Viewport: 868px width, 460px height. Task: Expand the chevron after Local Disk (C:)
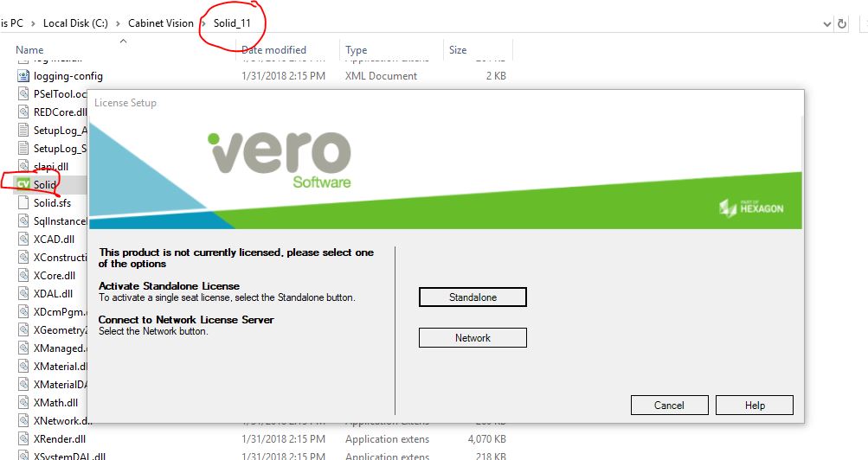118,23
